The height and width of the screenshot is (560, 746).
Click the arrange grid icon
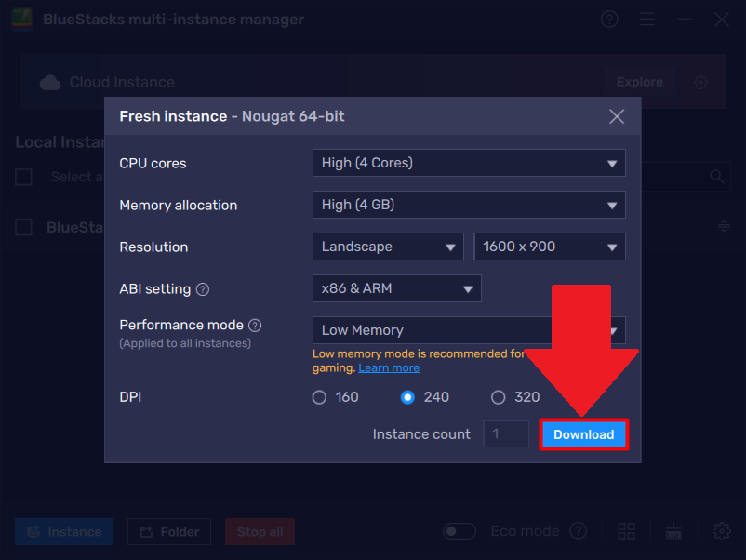tap(626, 531)
